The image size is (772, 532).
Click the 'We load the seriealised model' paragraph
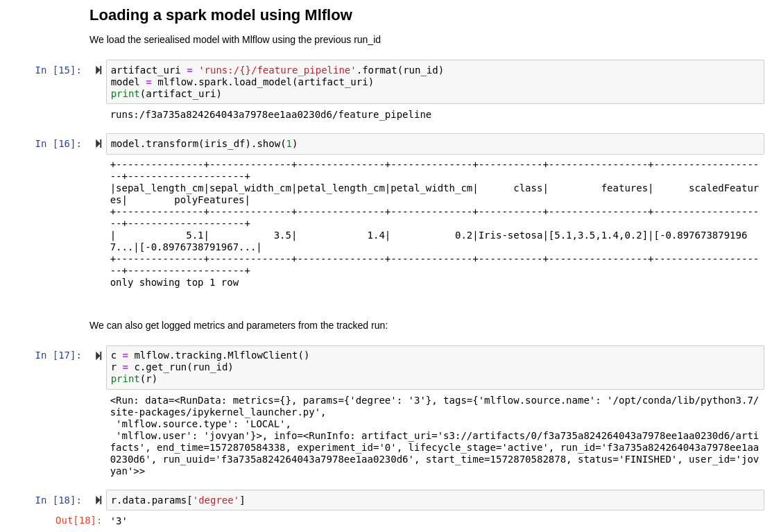(x=235, y=40)
